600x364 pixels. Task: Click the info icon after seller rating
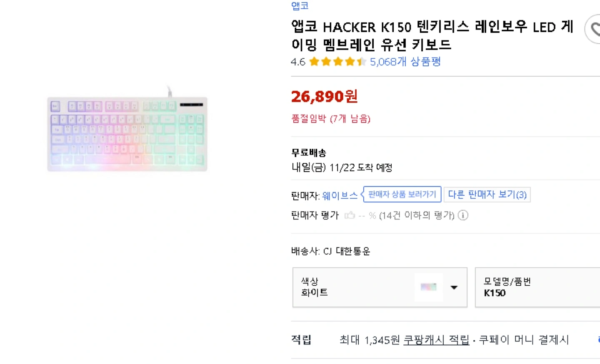(x=463, y=215)
